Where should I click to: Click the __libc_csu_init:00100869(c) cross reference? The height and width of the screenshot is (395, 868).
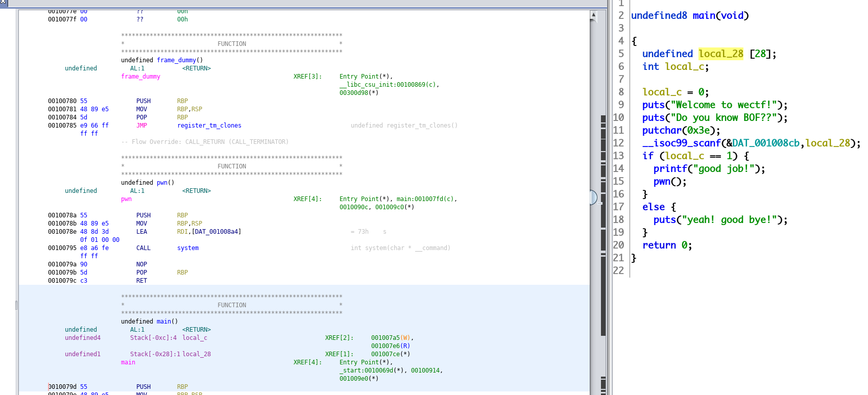389,85
